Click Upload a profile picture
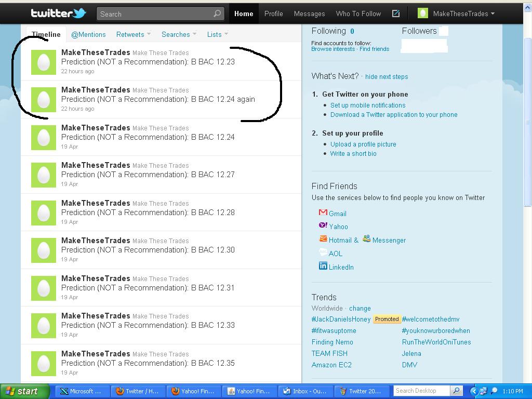The height and width of the screenshot is (399, 532). pos(363,144)
